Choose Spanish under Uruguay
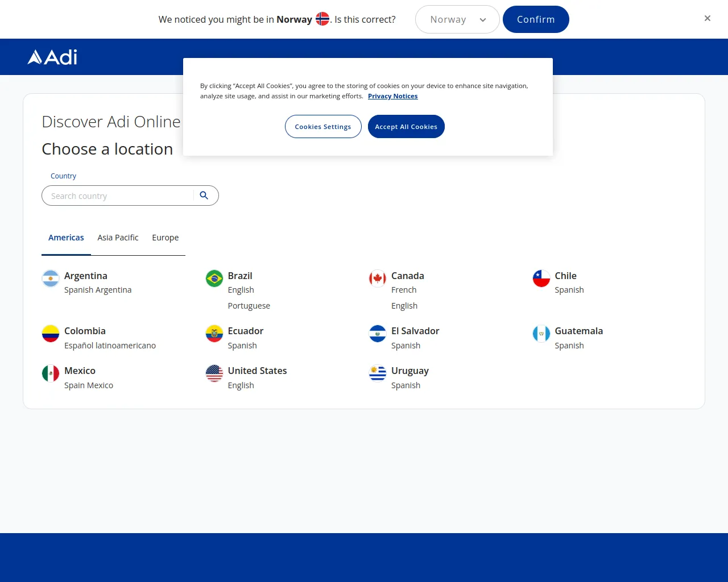Screen dimensions: 728x582 [x=406, y=385]
